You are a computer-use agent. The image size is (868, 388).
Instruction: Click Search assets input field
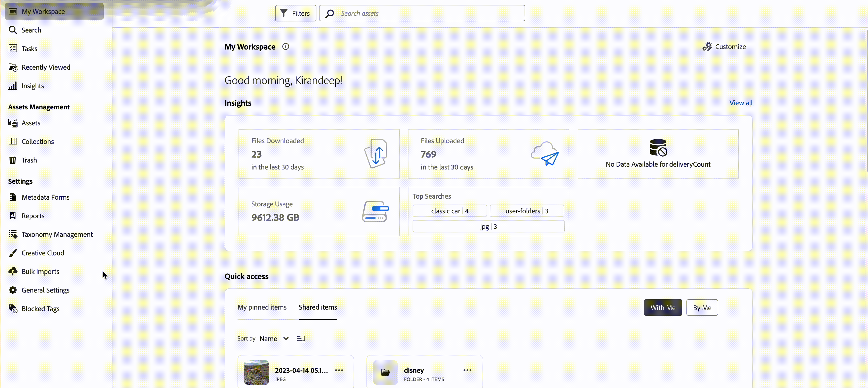click(422, 13)
